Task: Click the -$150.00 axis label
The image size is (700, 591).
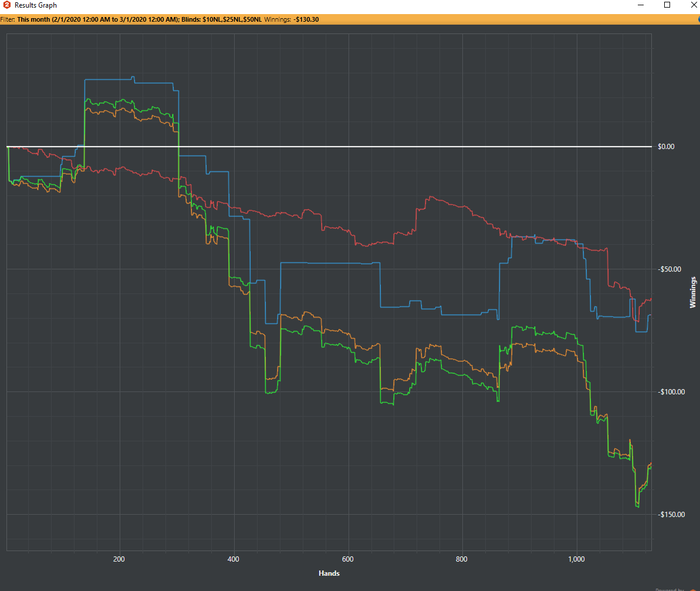Action: point(671,515)
